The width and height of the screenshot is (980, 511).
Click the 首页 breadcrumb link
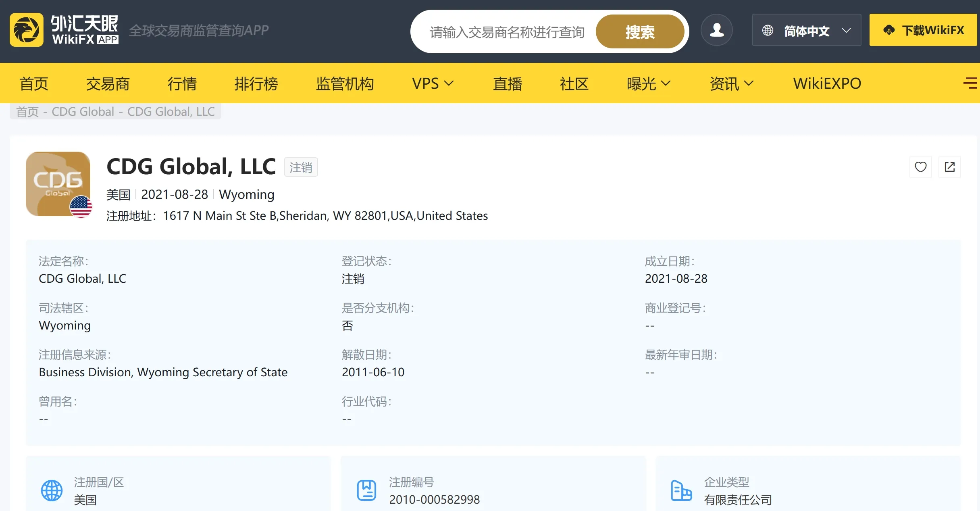pos(27,111)
